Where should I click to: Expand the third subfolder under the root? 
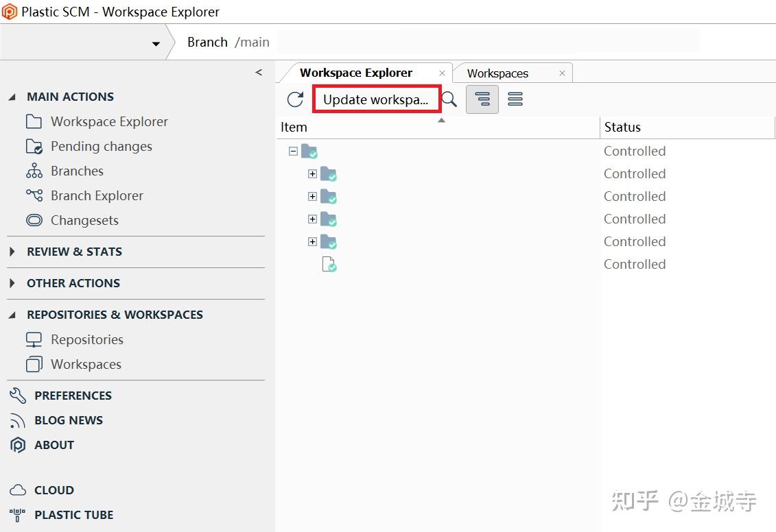point(312,219)
